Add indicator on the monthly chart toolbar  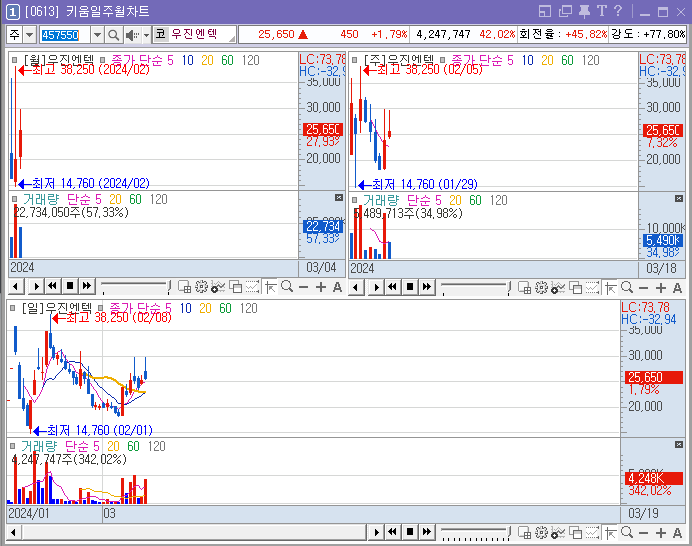coord(218,287)
